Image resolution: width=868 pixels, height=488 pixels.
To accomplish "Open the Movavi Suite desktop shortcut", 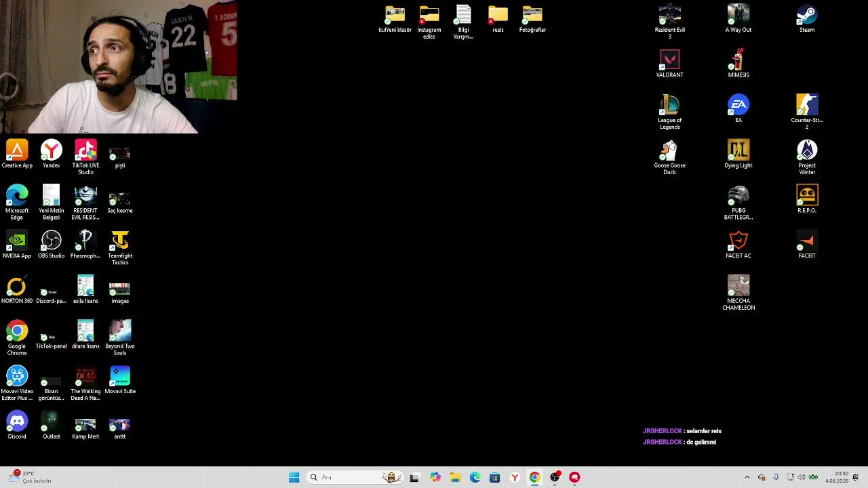I will point(120,380).
